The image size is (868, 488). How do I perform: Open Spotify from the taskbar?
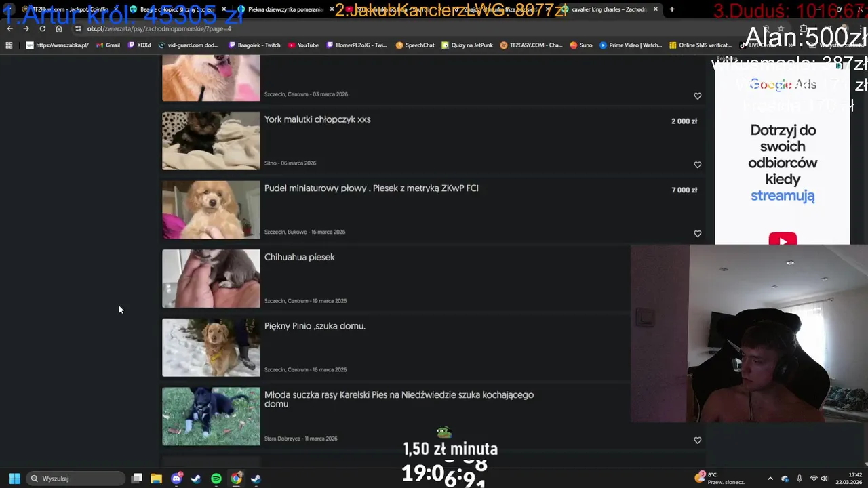216,479
